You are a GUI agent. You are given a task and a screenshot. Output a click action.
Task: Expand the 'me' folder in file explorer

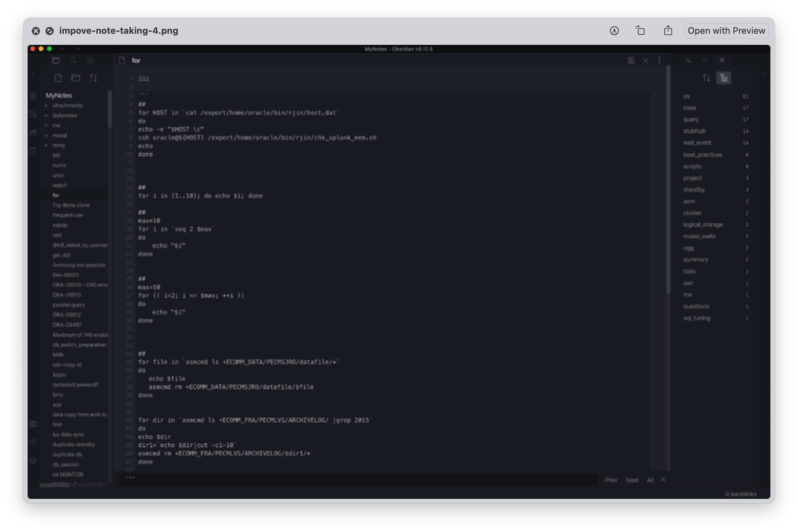click(47, 125)
